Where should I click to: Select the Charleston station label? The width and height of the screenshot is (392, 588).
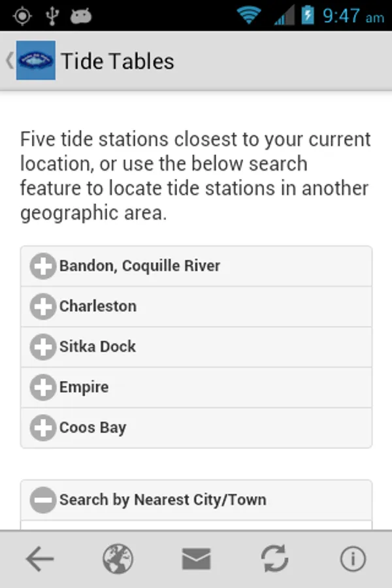98,306
